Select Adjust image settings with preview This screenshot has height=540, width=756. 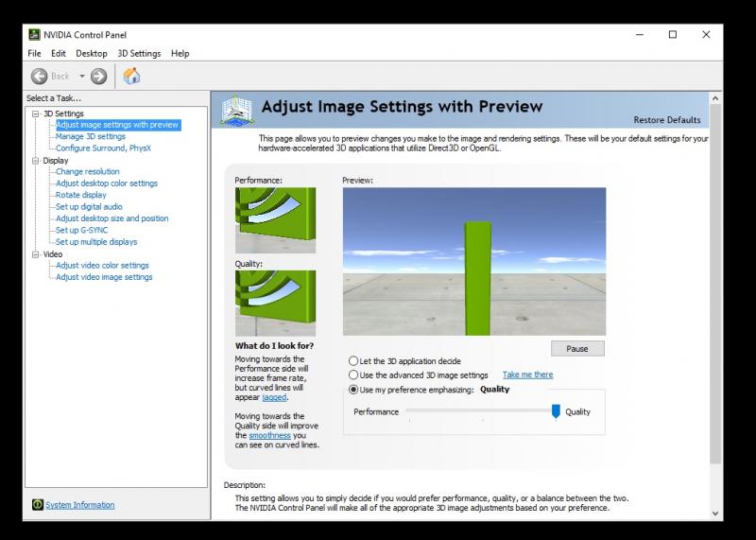(117, 125)
